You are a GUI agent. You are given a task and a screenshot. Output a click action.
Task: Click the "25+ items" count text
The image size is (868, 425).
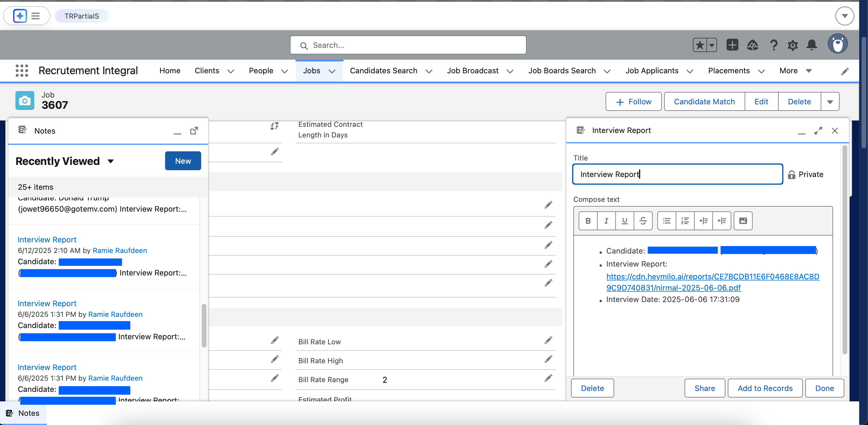(36, 187)
